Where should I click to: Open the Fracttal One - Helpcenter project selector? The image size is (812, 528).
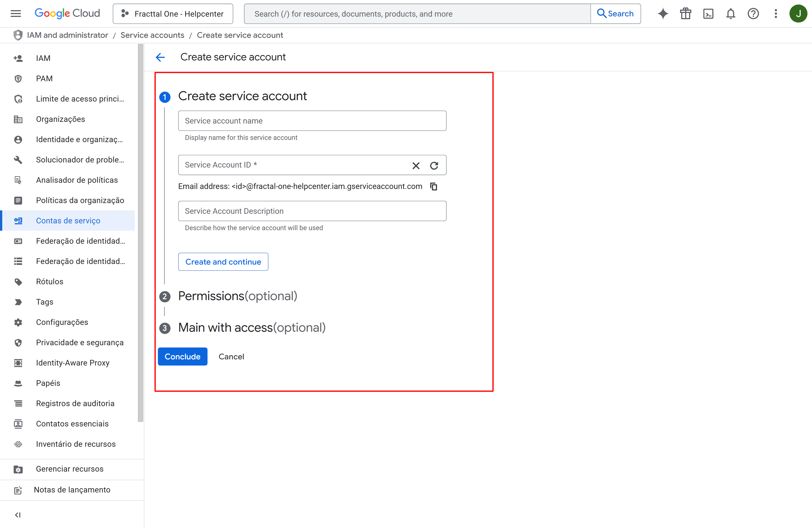[x=173, y=14]
